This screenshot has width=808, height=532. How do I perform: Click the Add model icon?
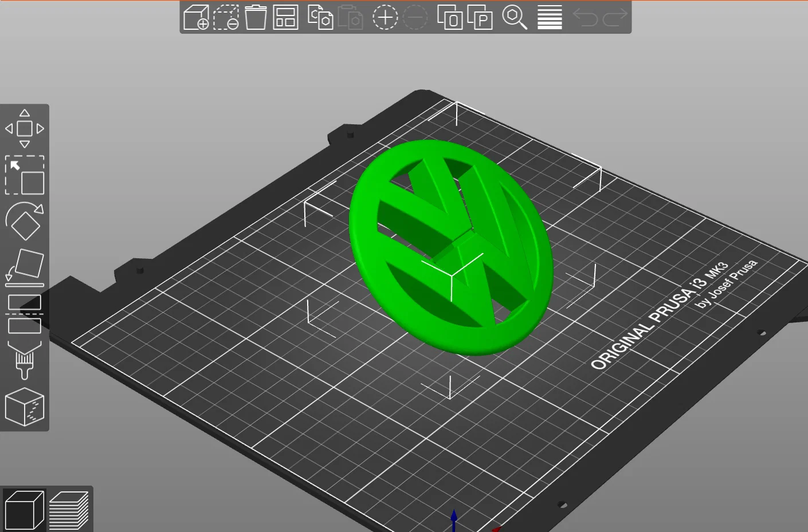(196, 17)
